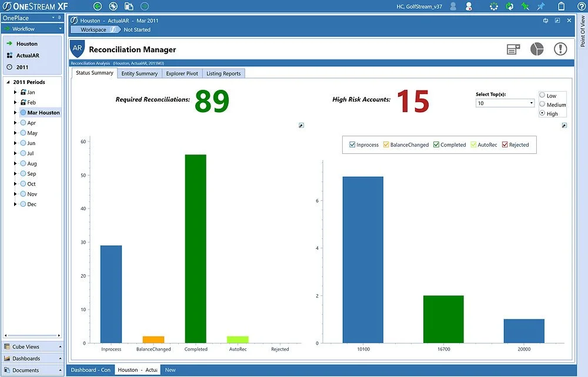Open the Help question mark icon

tap(581, 6)
